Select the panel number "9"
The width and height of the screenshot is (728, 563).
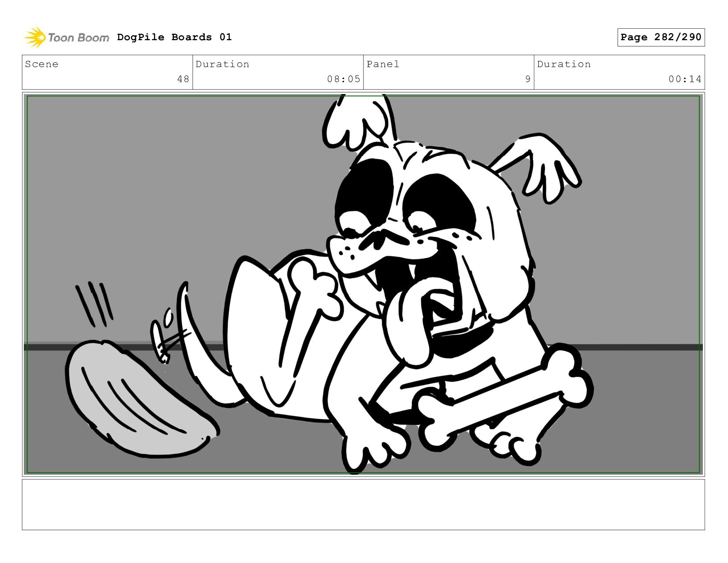pos(528,79)
